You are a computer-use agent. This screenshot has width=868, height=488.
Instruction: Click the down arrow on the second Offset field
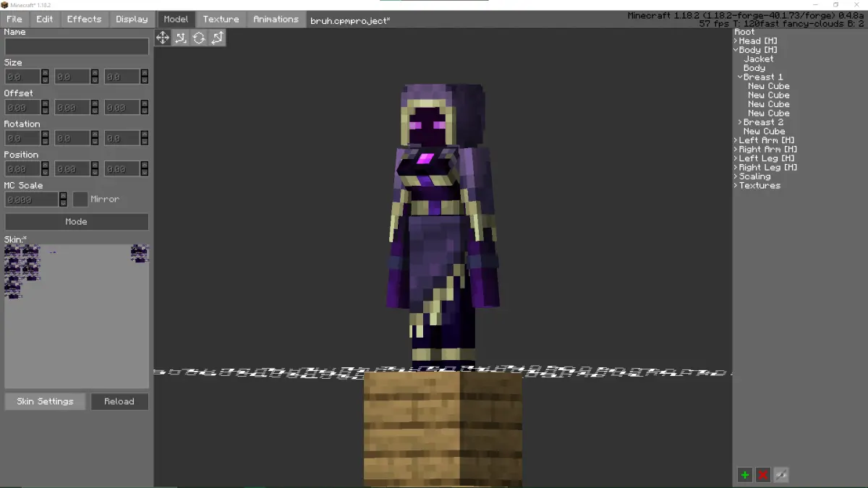click(x=95, y=111)
